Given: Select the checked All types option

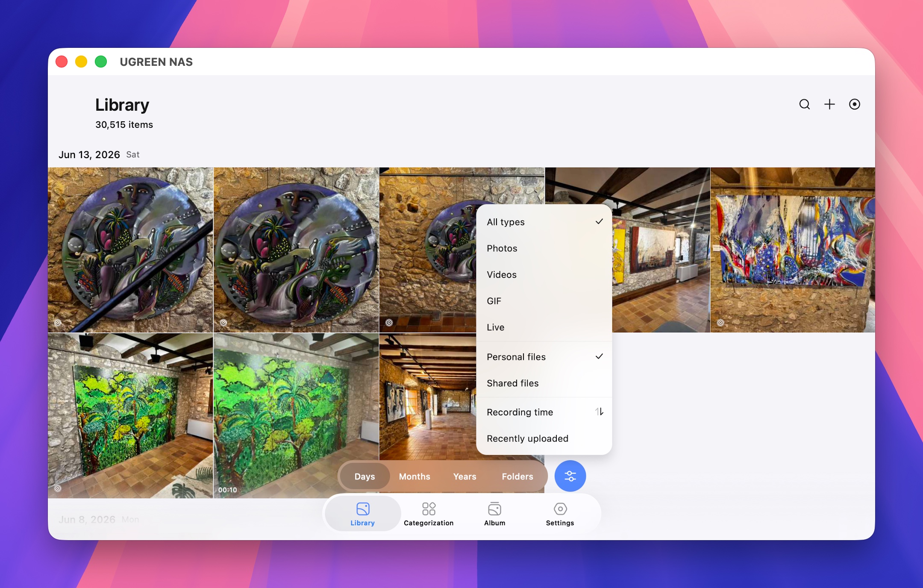Looking at the screenshot, I should (544, 222).
